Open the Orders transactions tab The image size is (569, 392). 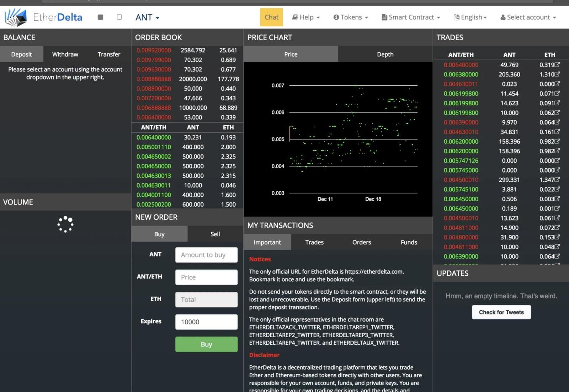coord(362,242)
